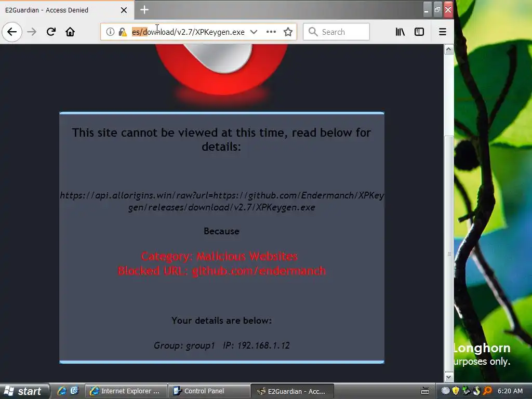Viewport: 532px width, 399px height.
Task: Click the insecure connection lock warning icon
Action: point(123,32)
